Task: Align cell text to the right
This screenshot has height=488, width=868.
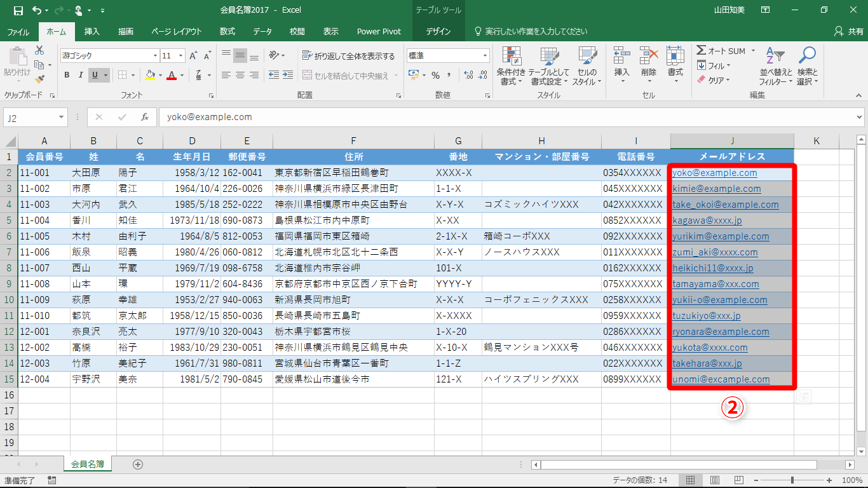Action: (x=254, y=75)
